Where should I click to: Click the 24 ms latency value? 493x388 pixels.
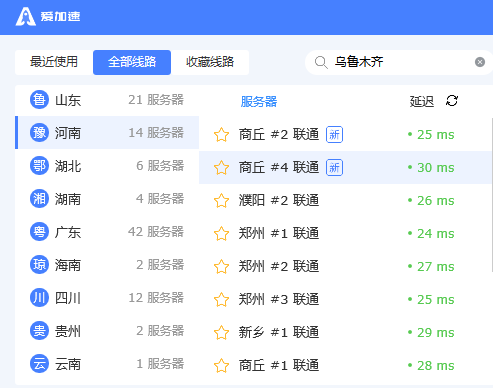(435, 234)
